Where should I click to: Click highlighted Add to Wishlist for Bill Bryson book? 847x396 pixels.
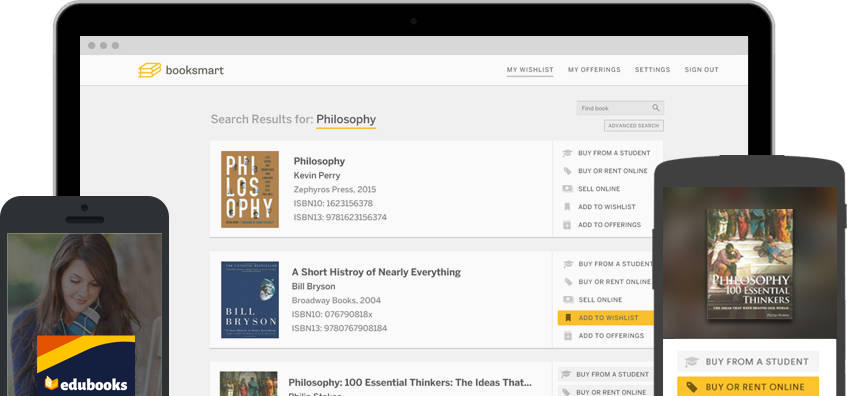click(x=605, y=318)
